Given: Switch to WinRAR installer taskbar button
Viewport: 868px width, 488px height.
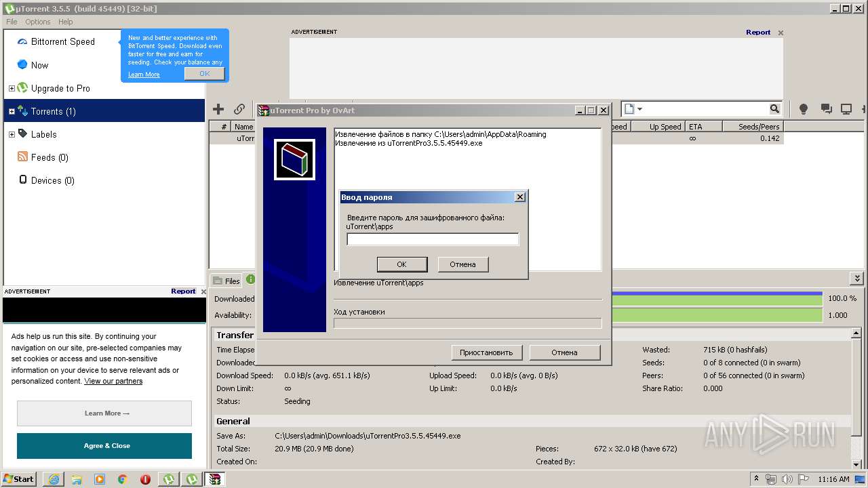Looking at the screenshot, I should (215, 479).
